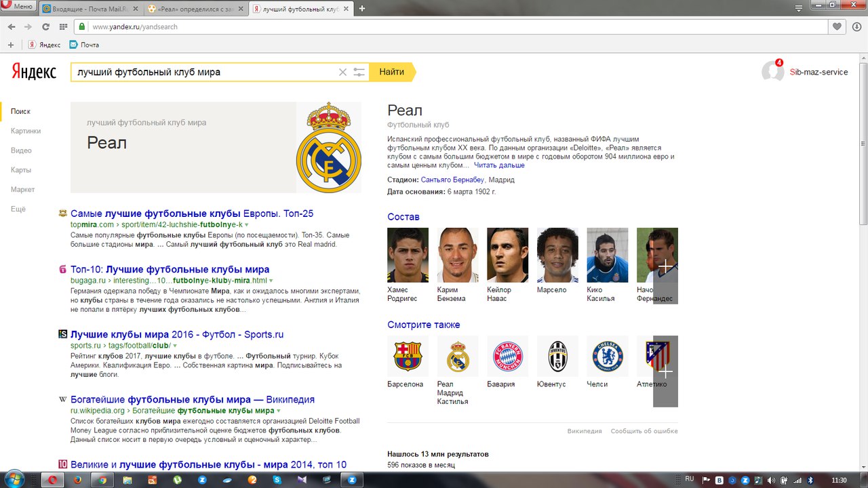Open the Челси club logo
This screenshot has height=488, width=868.
tap(608, 356)
